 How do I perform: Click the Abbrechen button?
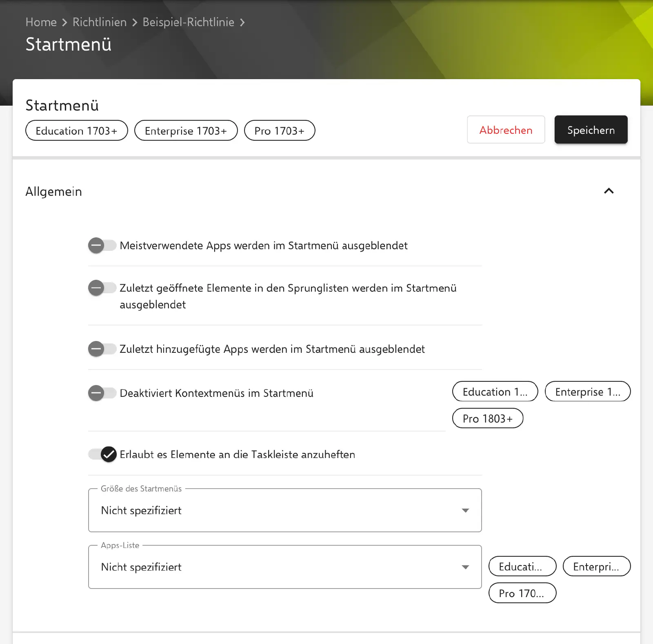(x=506, y=130)
